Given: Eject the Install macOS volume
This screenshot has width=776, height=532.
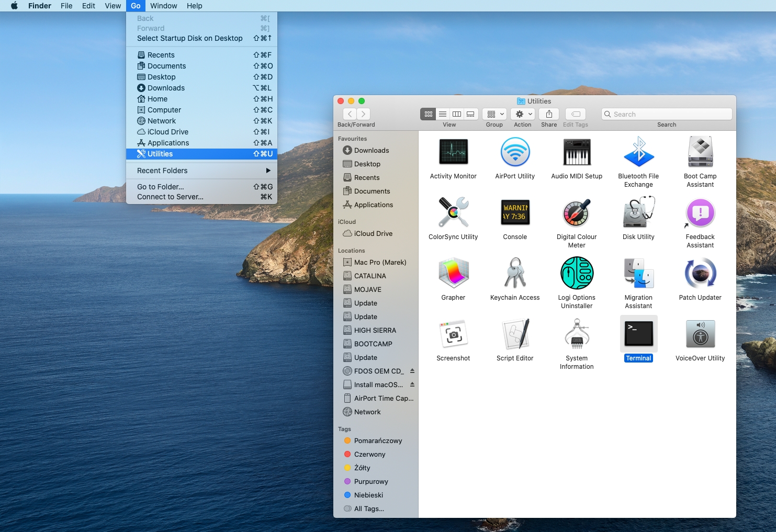Looking at the screenshot, I should tap(412, 384).
